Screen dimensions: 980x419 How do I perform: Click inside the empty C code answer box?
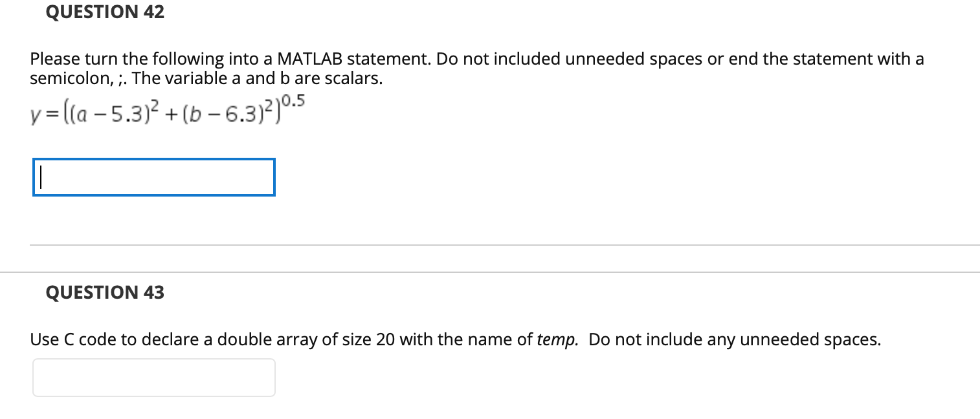click(x=153, y=377)
